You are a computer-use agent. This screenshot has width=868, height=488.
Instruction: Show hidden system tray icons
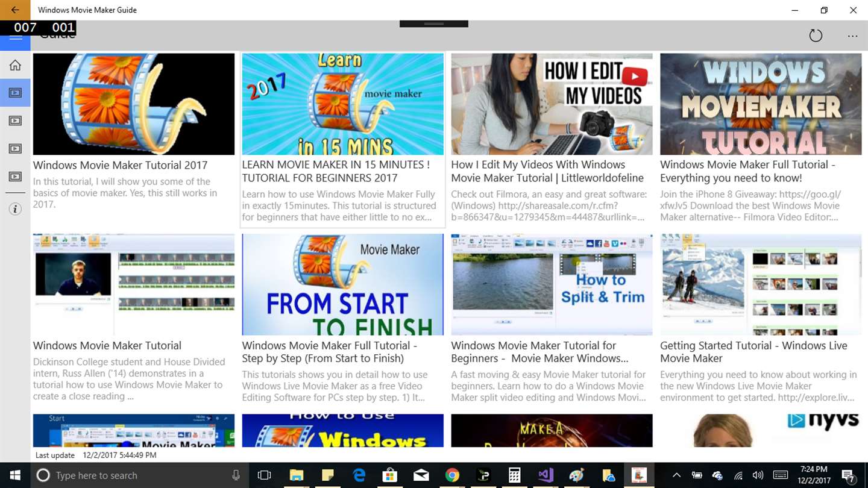(x=676, y=475)
